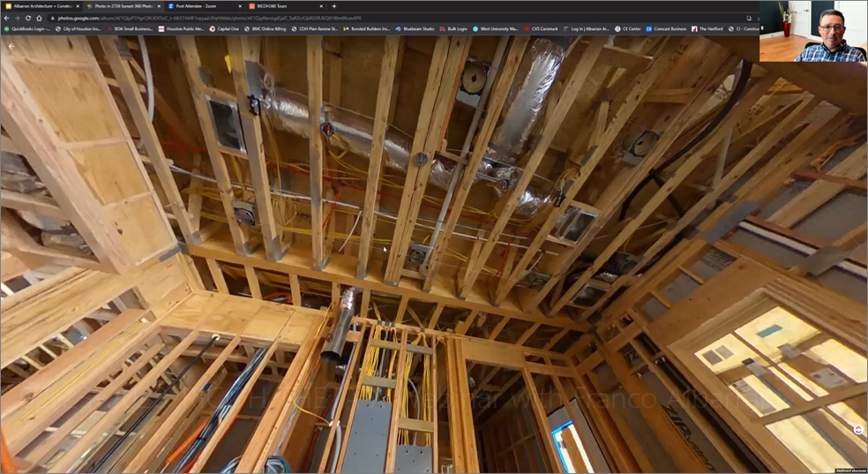Viewport: 868px width, 474px height.
Task: Open the City of Houston bookmark
Action: coord(80,29)
